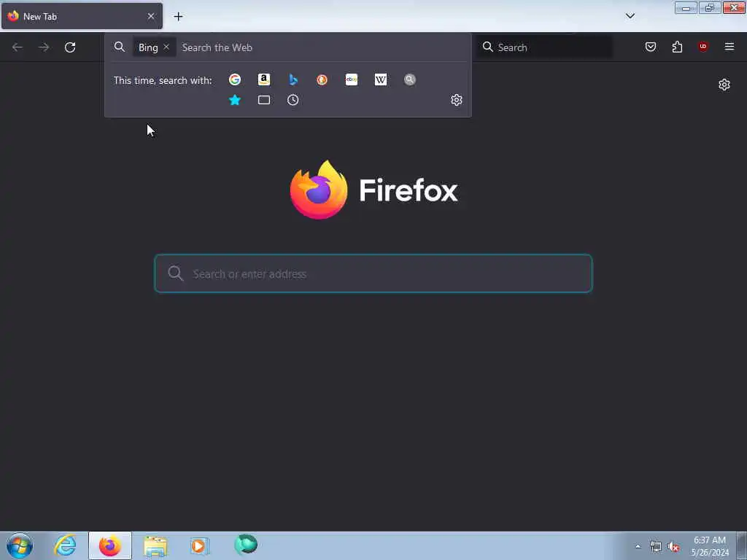747x560 pixels.
Task: Close the New Tab tab
Action: (151, 16)
